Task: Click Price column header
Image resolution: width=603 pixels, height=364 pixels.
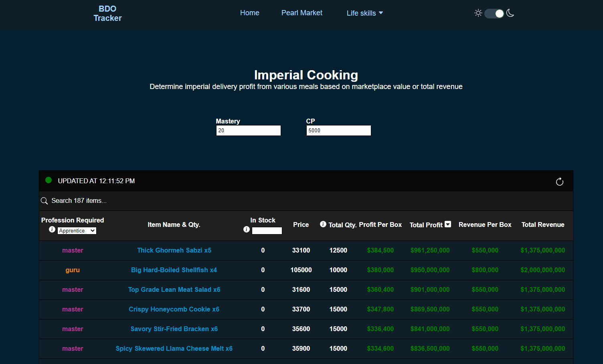Action: pos(301,224)
